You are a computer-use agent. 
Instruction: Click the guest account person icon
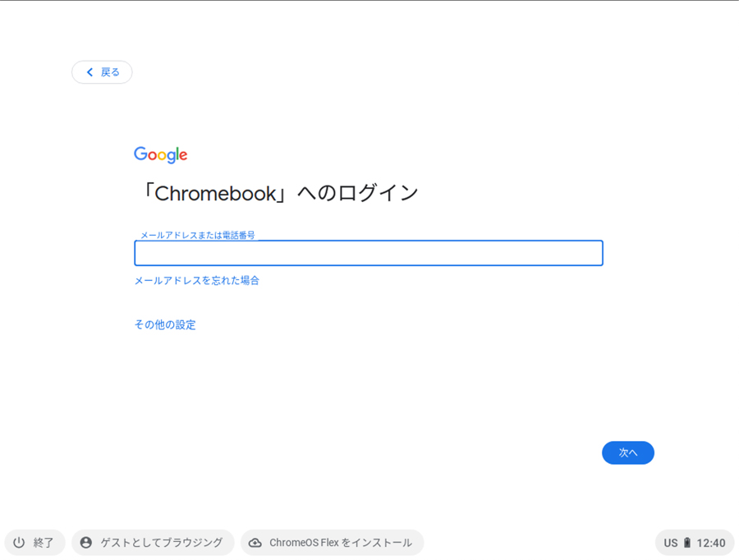click(86, 543)
